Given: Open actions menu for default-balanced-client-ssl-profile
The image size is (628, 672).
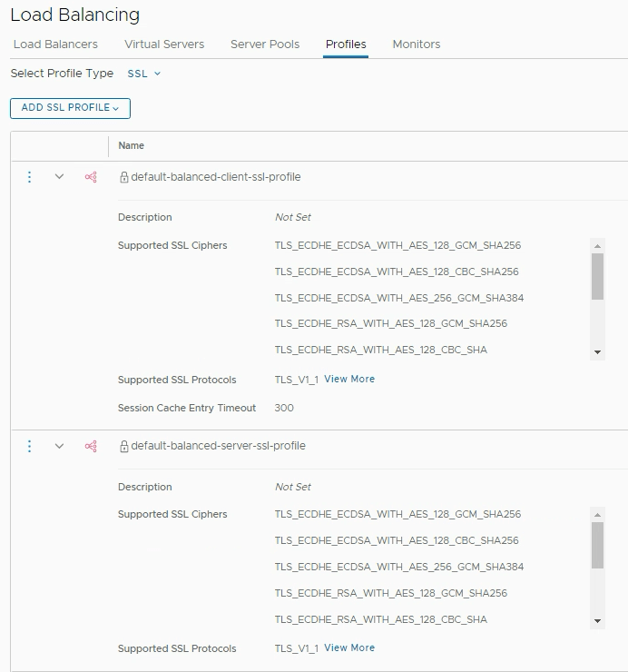Looking at the screenshot, I should point(29,177).
